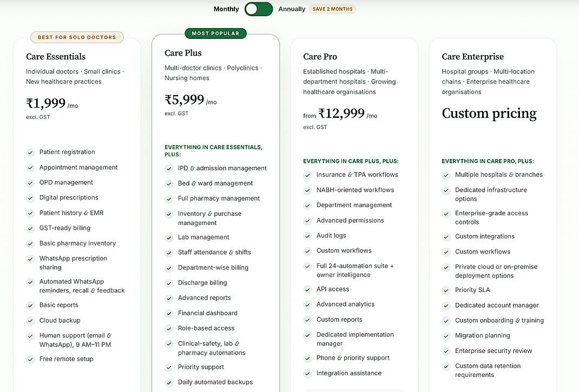Click the Advanced permissions feature text
The height and width of the screenshot is (392, 579).
[x=350, y=221]
